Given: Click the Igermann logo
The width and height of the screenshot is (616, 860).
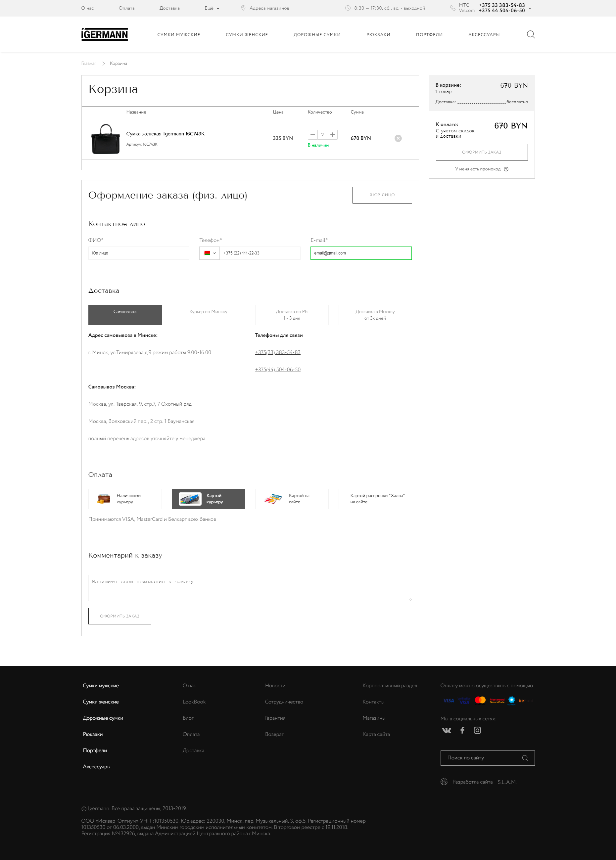Looking at the screenshot, I should 104,34.
